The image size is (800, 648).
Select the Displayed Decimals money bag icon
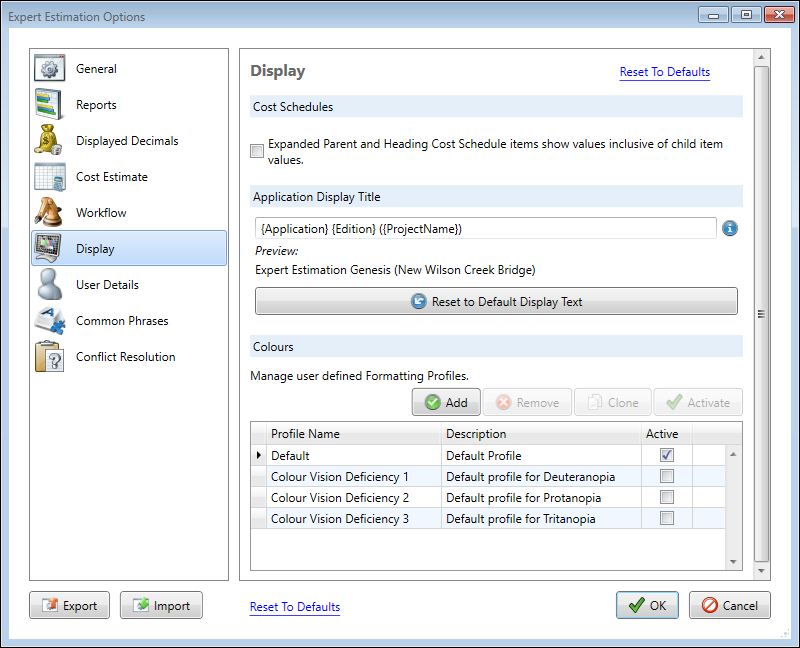tap(50, 141)
